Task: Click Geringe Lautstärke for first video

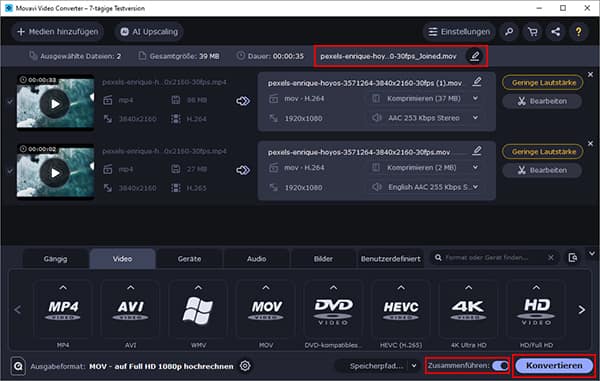Action: 543,83
